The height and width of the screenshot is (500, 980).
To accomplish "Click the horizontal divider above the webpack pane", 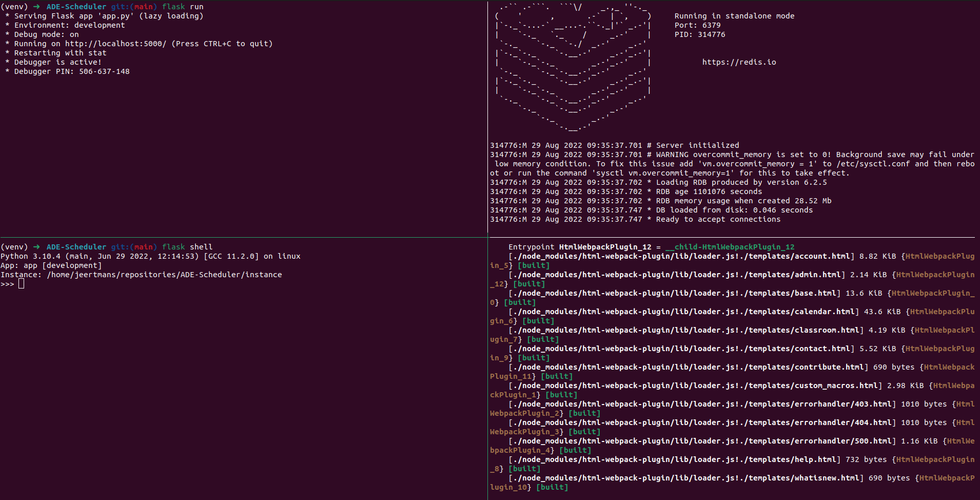I will pyautogui.click(x=731, y=237).
